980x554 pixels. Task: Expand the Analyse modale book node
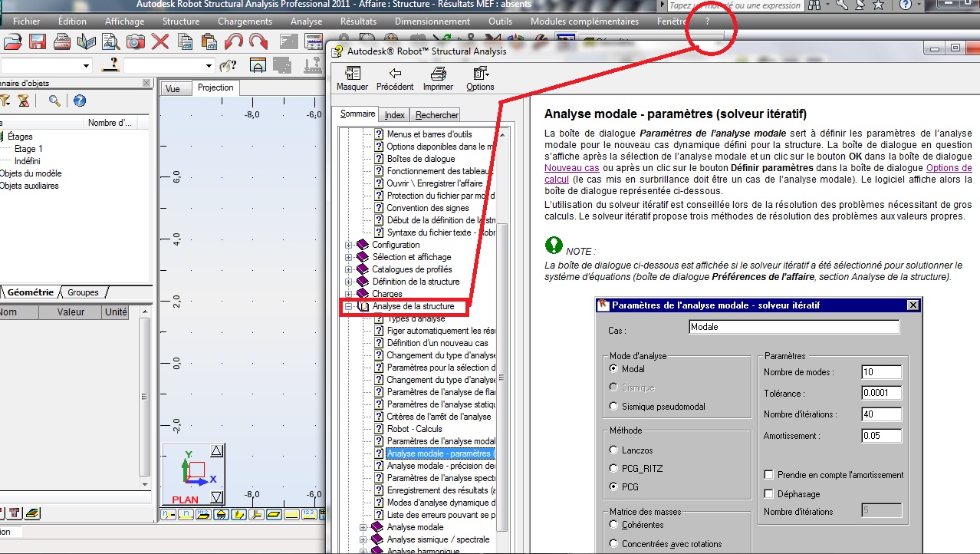pyautogui.click(x=363, y=527)
